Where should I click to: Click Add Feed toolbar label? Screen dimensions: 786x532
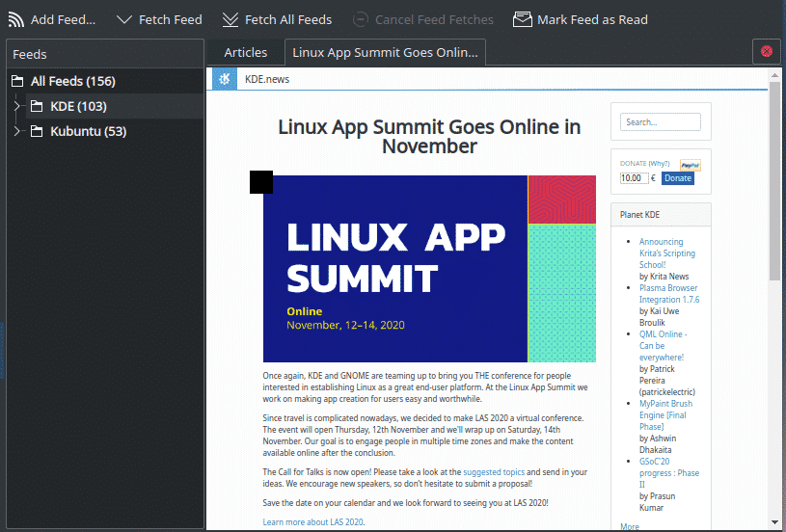pyautogui.click(x=63, y=19)
